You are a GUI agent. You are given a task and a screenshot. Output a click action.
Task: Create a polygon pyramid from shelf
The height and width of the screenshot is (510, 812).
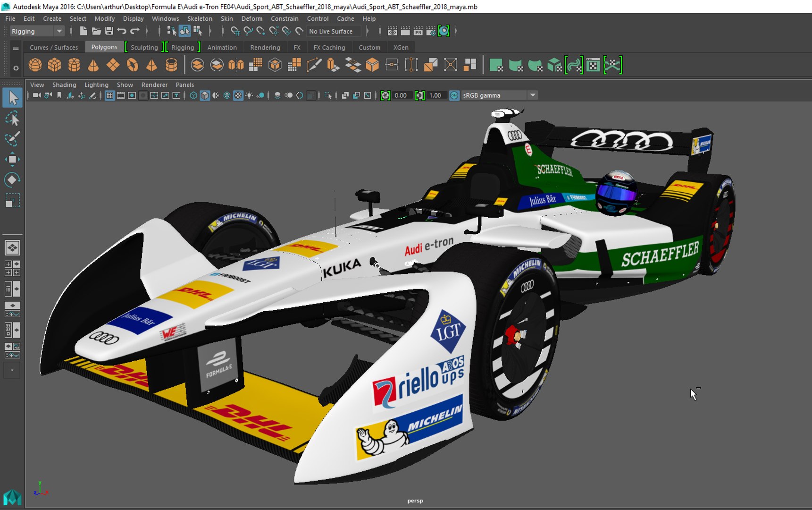click(x=151, y=65)
